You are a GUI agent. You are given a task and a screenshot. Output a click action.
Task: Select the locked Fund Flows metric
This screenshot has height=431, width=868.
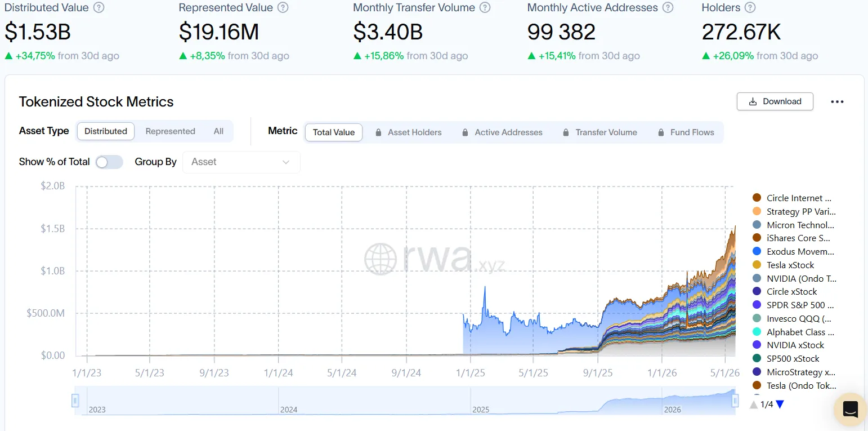click(x=686, y=132)
